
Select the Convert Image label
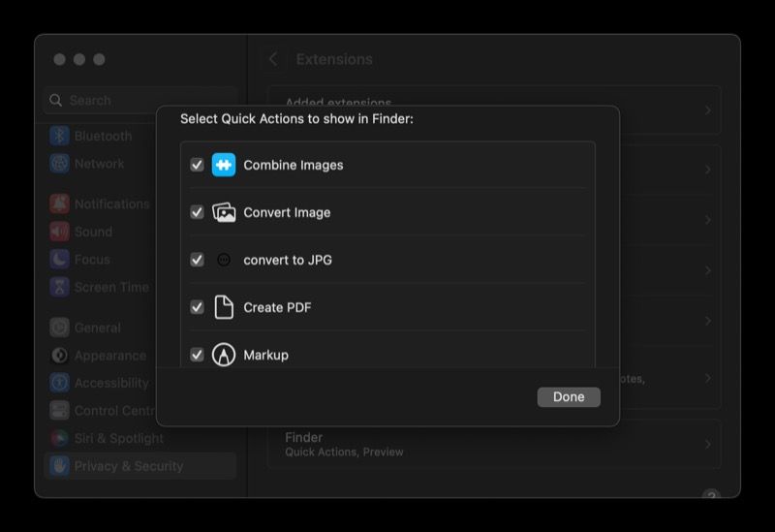tap(287, 212)
